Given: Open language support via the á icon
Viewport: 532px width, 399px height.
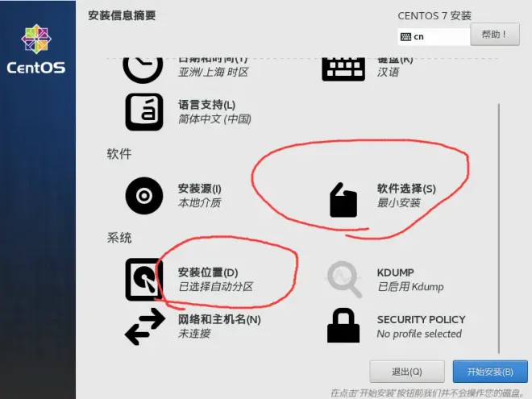Looking at the screenshot, I should tap(144, 112).
